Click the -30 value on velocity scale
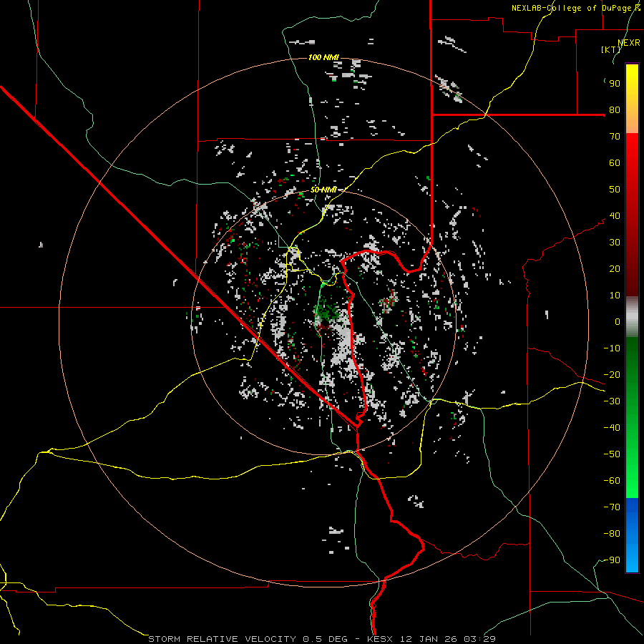 (612, 401)
